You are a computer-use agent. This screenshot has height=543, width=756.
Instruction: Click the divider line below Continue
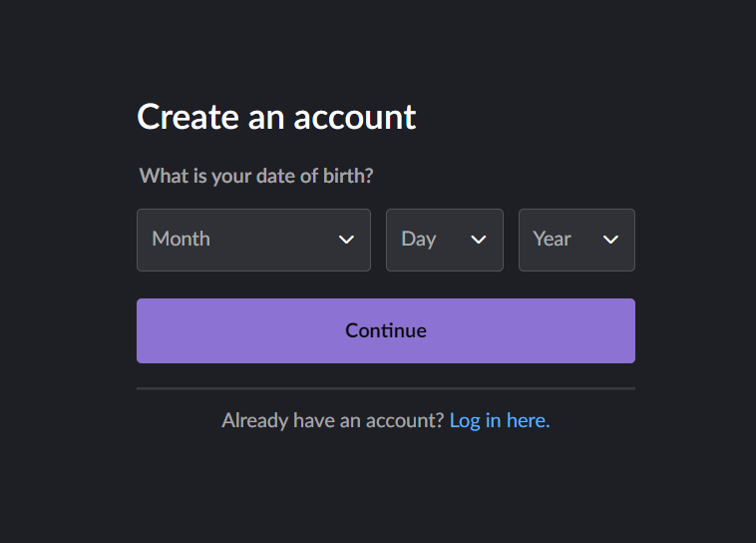385,387
